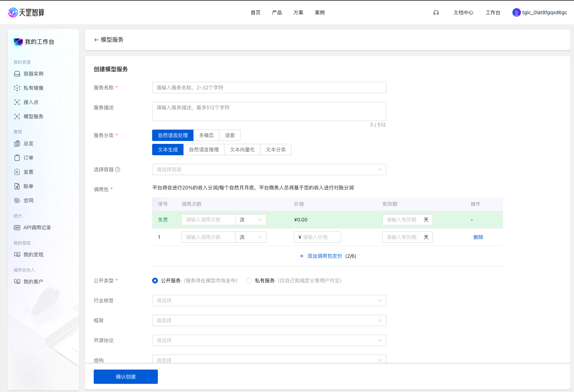Viewport: 574px width, 392px height.
Task: Open the 开源协议 dropdown
Action: 269,340
